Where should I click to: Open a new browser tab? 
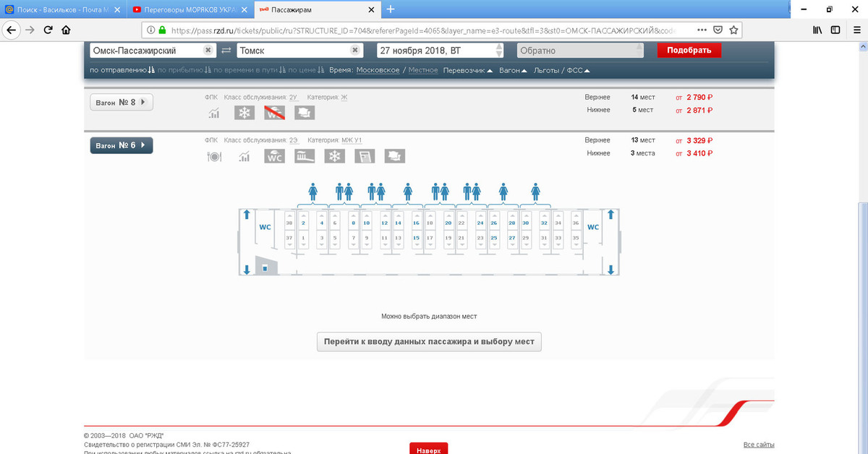[x=391, y=9]
